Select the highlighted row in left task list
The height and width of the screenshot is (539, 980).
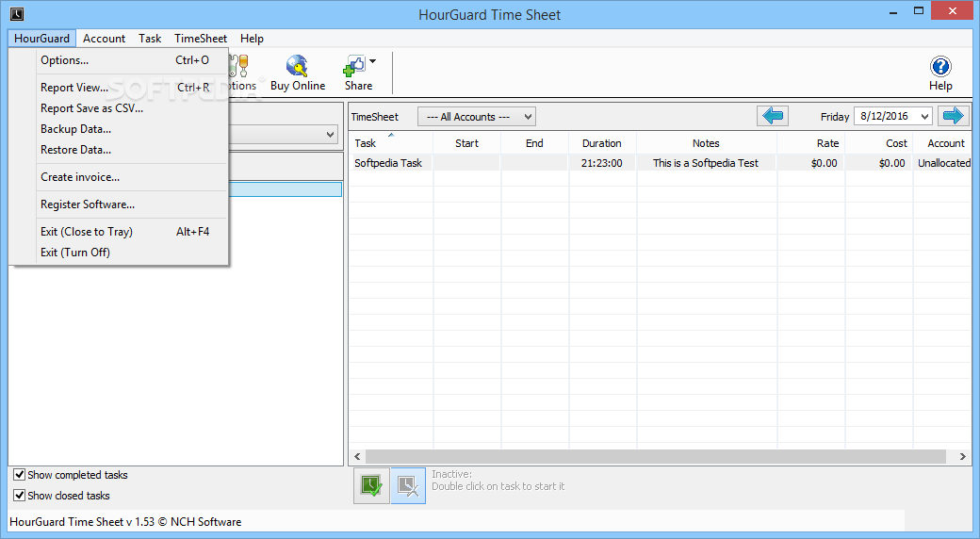coord(285,188)
